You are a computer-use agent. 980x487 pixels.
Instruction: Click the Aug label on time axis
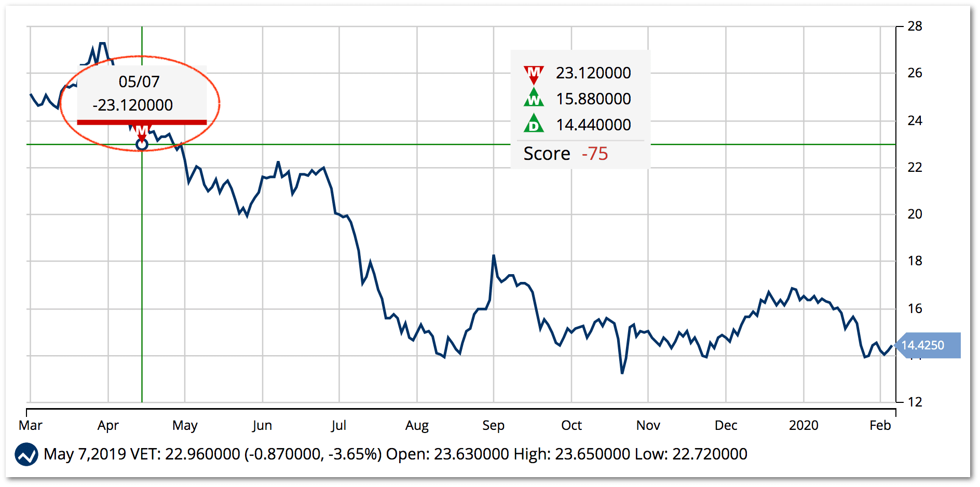417,425
